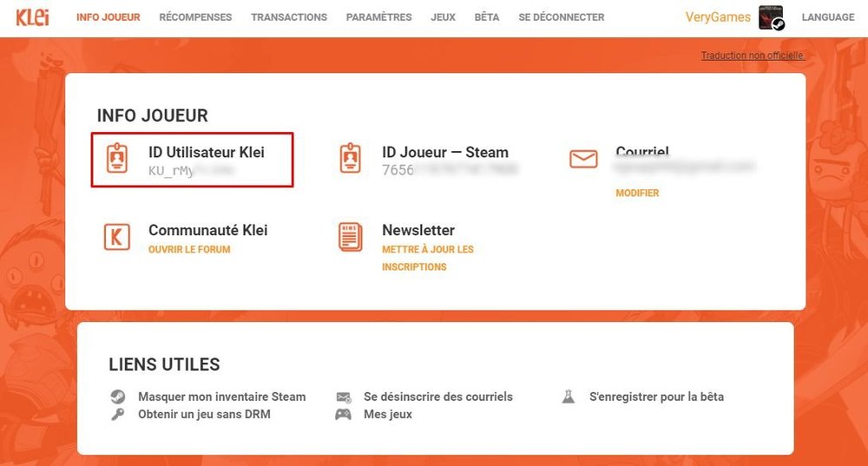Click the Steam profile avatar thumbnail
868x466 pixels.
(x=771, y=17)
